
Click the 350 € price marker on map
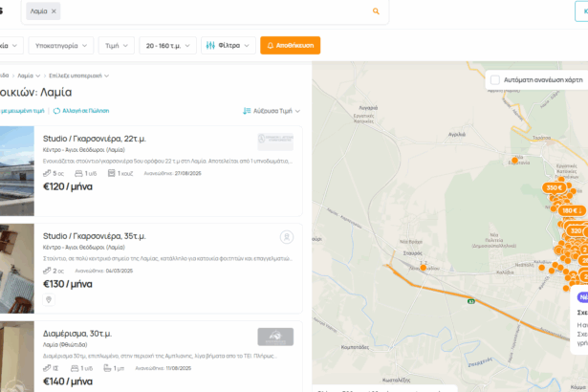(554, 187)
